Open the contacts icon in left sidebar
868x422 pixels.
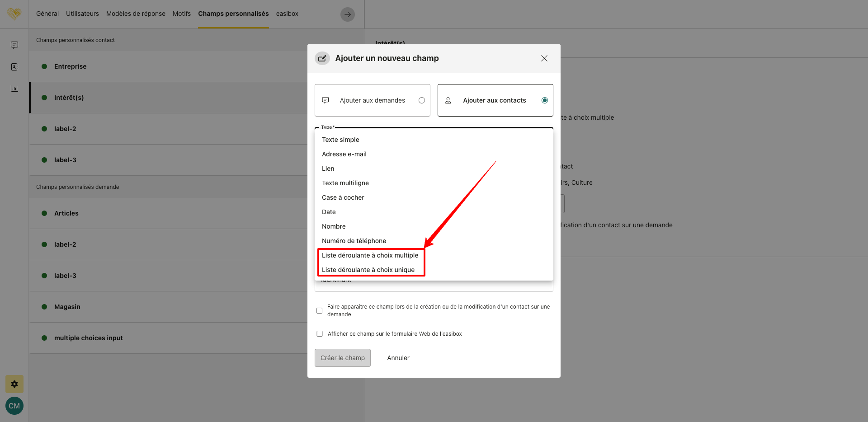[14, 67]
